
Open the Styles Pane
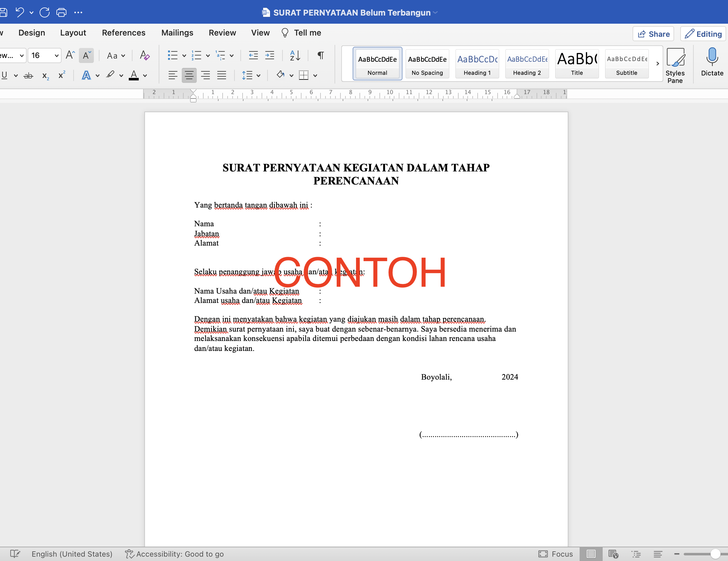tap(675, 65)
